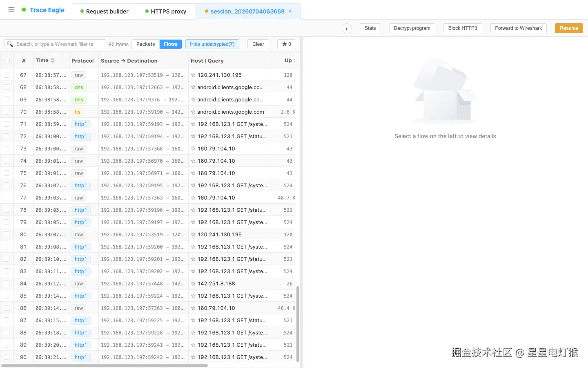588x368 pixels.
Task: Show starred flows counter button
Action: 287,44
